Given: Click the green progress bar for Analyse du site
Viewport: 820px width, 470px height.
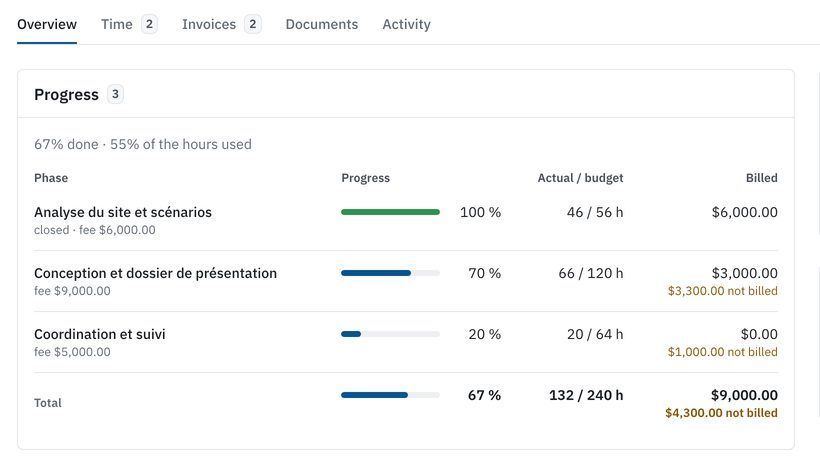Looking at the screenshot, I should point(390,212).
